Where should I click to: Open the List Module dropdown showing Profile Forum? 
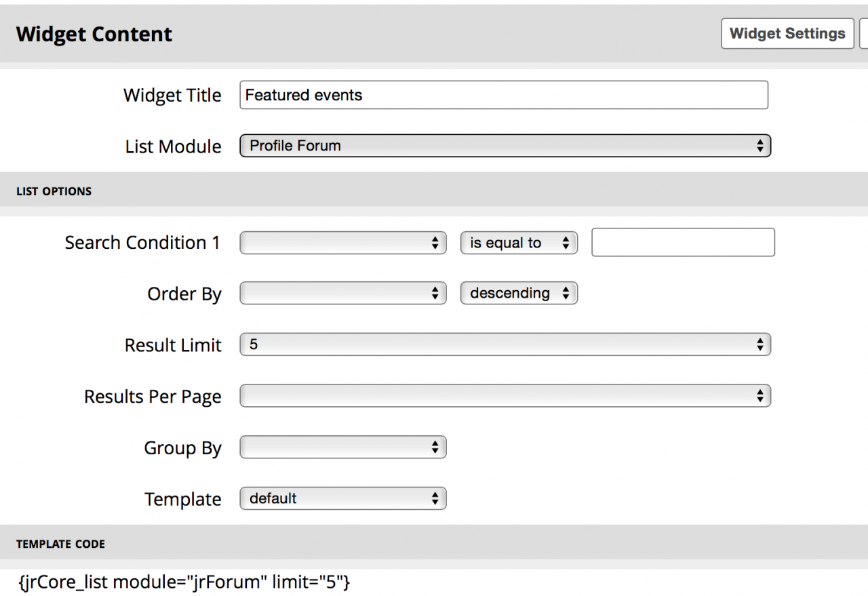(505, 146)
